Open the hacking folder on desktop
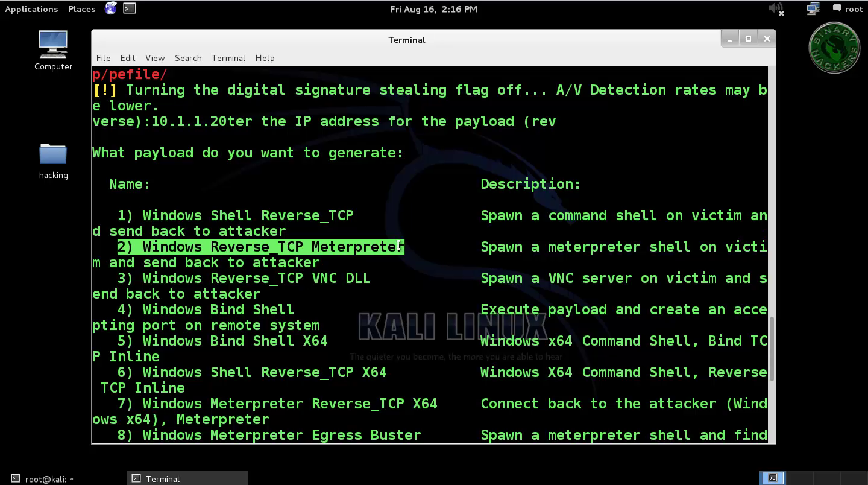Viewport: 868px width, 485px height. (53, 161)
